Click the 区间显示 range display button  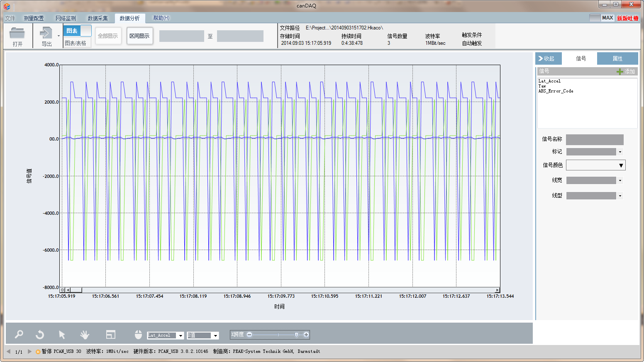139,36
